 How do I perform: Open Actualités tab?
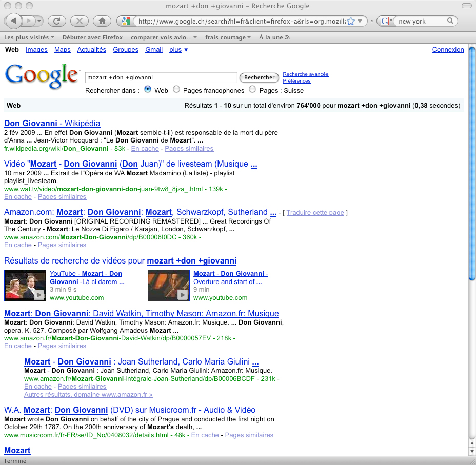point(92,49)
